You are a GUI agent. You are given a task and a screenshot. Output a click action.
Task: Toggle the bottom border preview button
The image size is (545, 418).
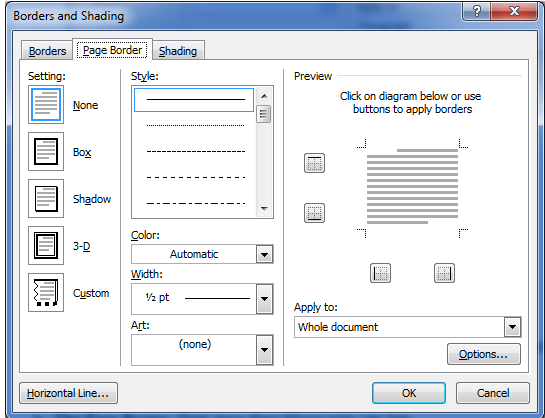[x=314, y=213]
